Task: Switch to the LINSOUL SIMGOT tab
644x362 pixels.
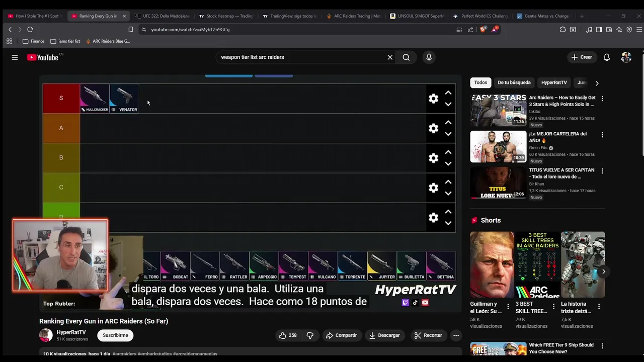Action: tap(418, 16)
